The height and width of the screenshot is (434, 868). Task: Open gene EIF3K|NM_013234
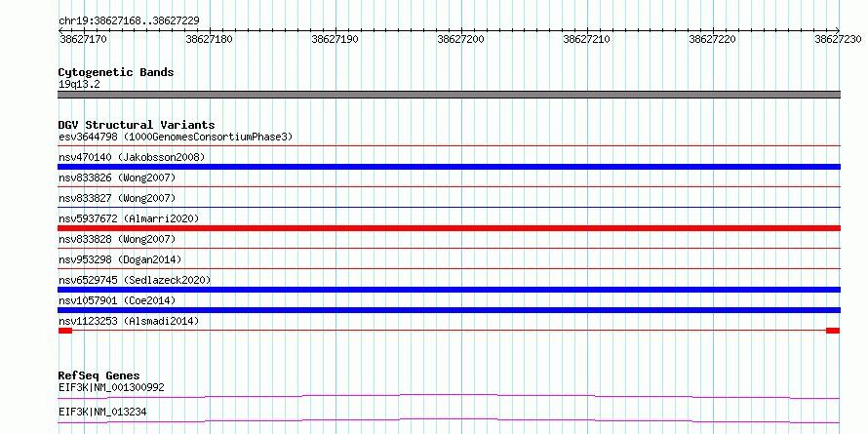[x=102, y=413]
